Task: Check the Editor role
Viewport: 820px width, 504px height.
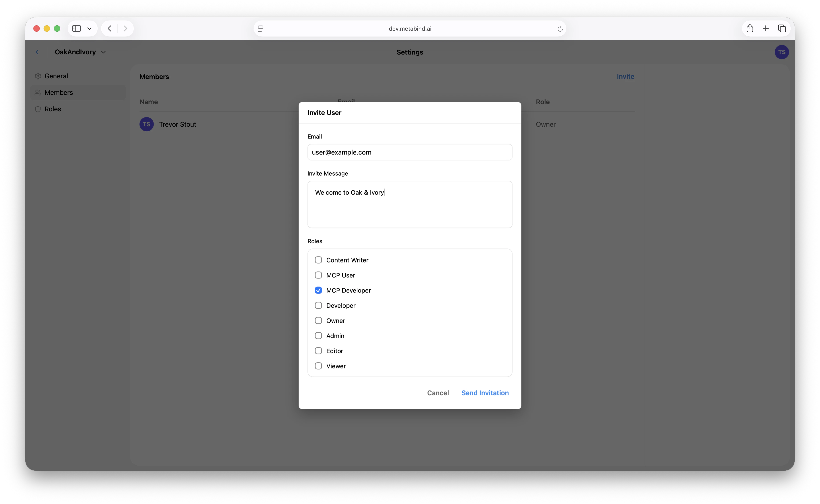Action: (318, 351)
